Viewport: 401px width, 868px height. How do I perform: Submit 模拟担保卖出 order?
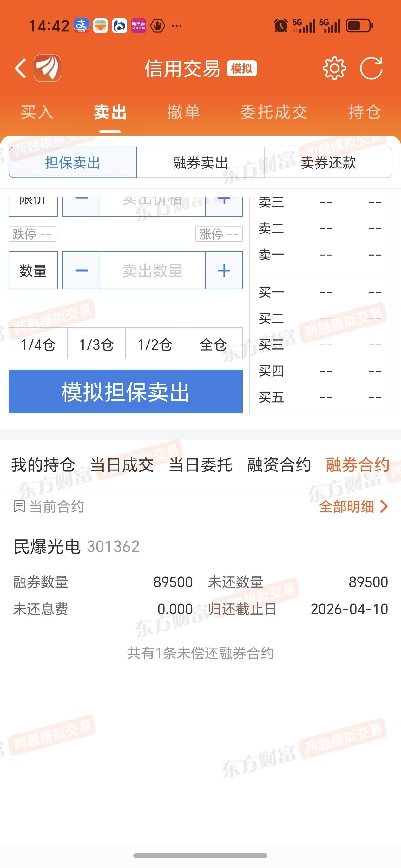pos(126,391)
